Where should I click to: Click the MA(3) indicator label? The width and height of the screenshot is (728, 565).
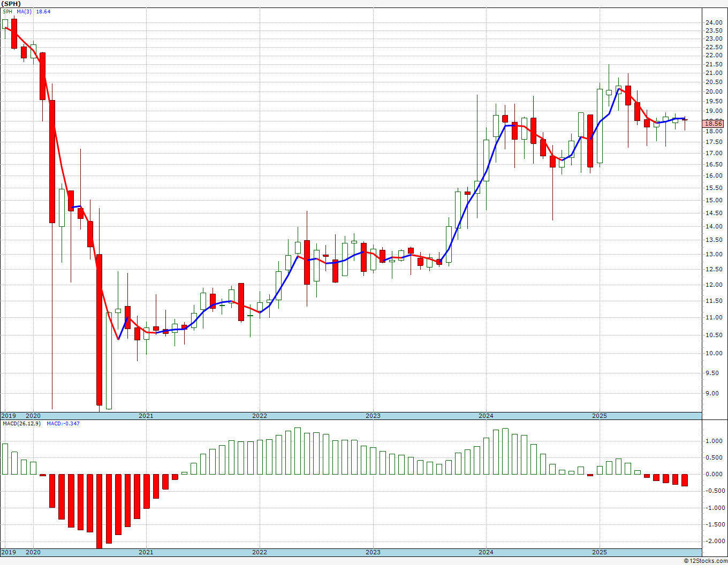point(24,11)
